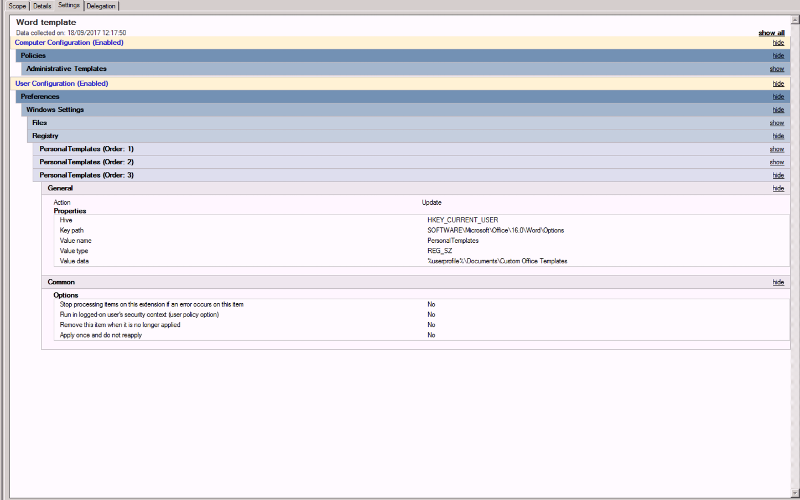The width and height of the screenshot is (800, 500).
Task: Click the Policies header row
Action: 403,56
